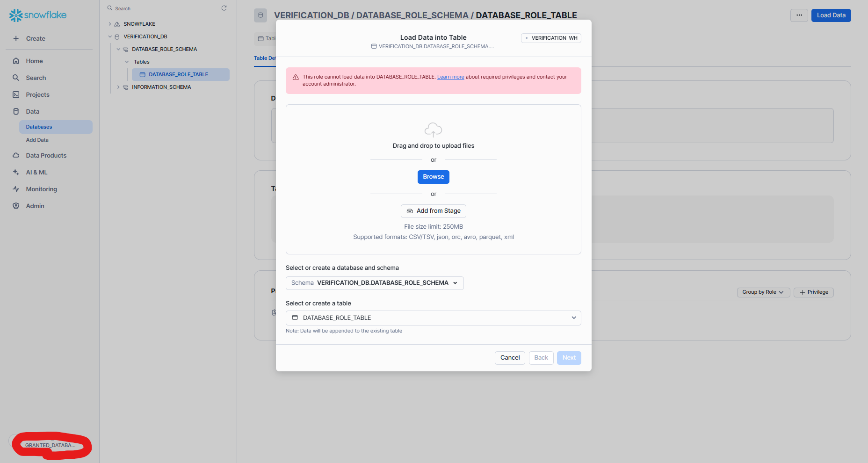Go to Projects section
868x463 pixels.
[x=37, y=94]
